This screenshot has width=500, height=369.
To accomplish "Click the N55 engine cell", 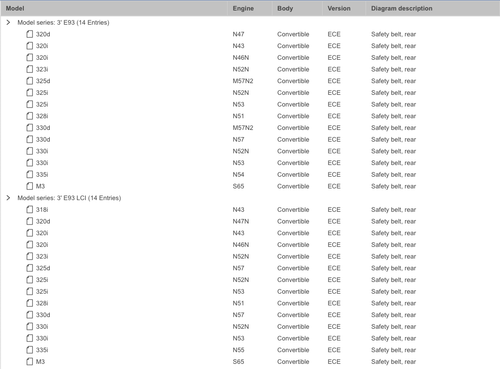I will [238, 350].
